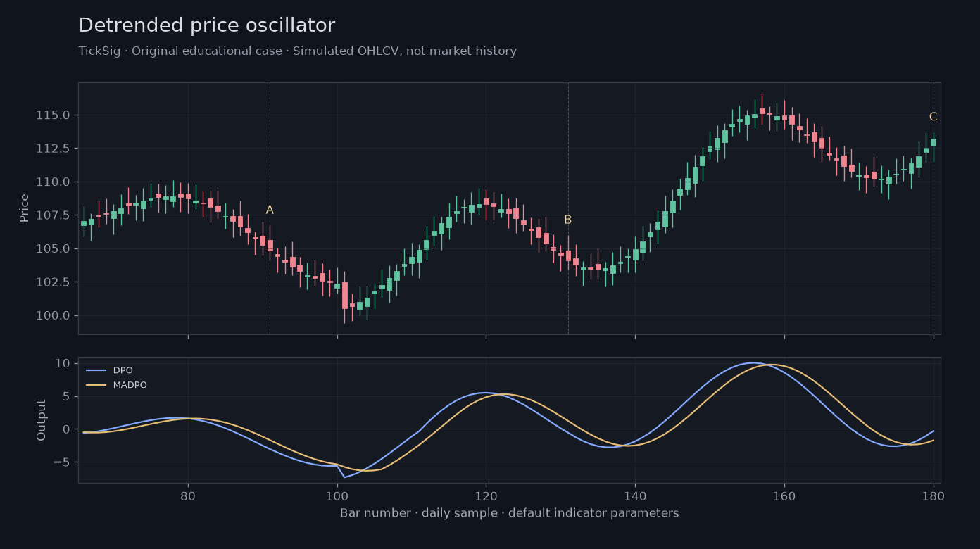
Task: Click output axis tick 0
Action: pos(66,429)
